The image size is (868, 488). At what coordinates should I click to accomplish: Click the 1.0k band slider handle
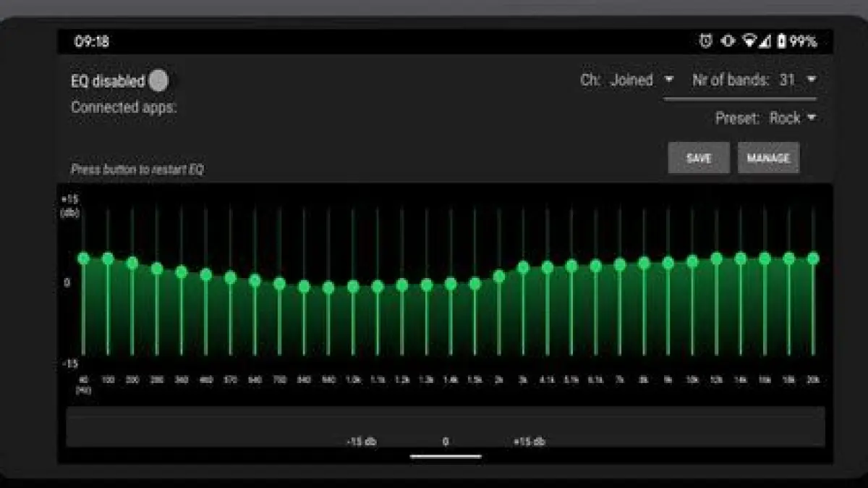(353, 287)
